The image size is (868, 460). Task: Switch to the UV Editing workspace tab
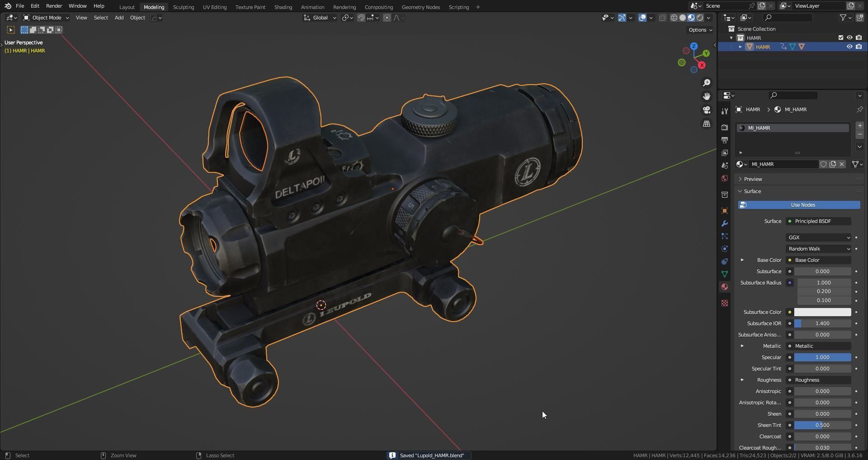[x=215, y=7]
